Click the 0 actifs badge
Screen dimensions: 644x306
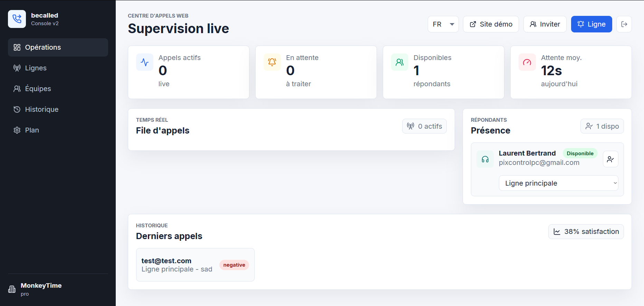[424, 126]
